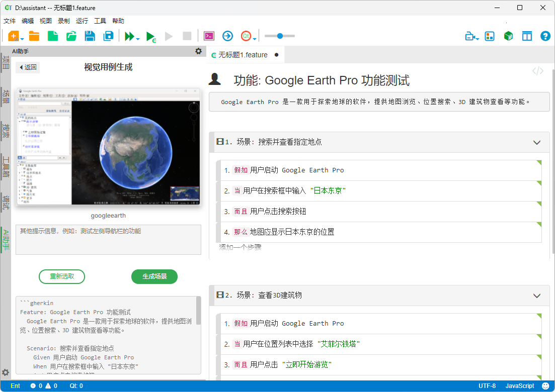Open help with the question mark icon

545,36
